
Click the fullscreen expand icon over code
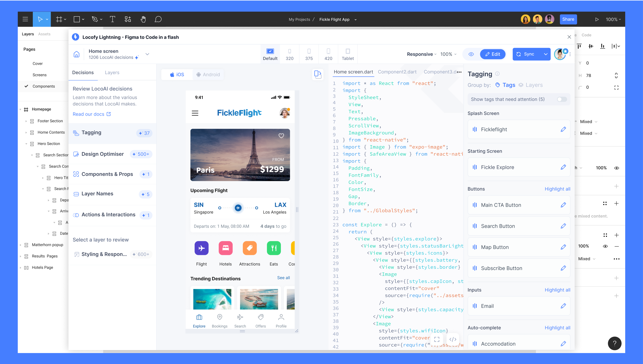(x=437, y=339)
